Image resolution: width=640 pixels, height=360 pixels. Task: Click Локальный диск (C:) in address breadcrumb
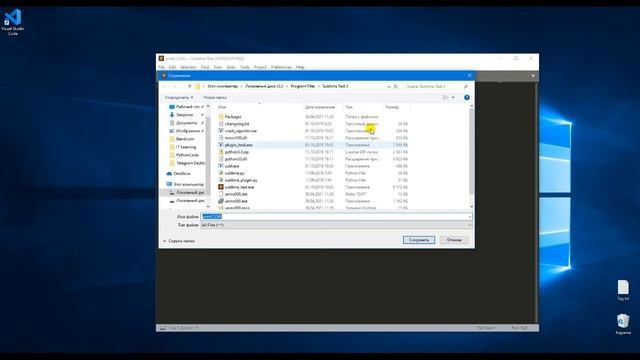coord(264,86)
